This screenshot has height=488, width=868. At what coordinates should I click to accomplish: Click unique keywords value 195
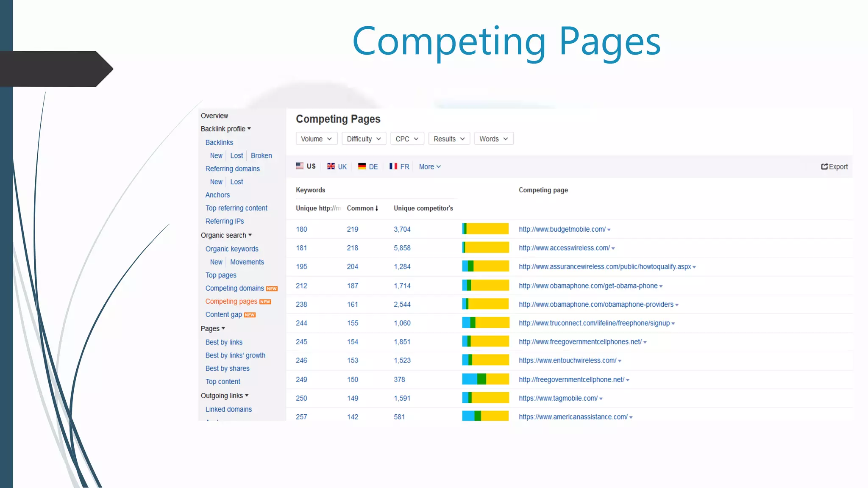coord(301,266)
